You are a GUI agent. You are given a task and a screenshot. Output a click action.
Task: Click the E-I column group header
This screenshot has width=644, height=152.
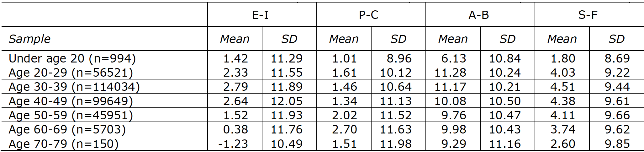[x=260, y=15]
